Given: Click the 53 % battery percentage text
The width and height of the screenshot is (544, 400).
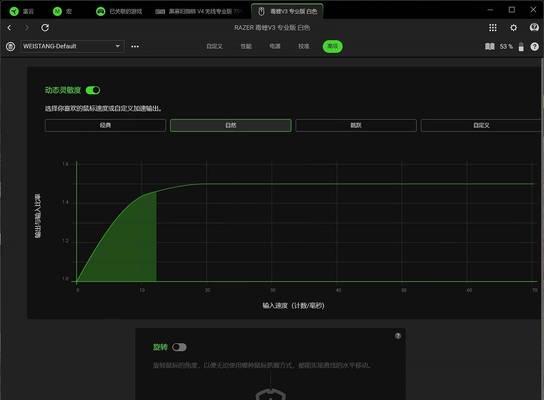Looking at the screenshot, I should tap(506, 46).
